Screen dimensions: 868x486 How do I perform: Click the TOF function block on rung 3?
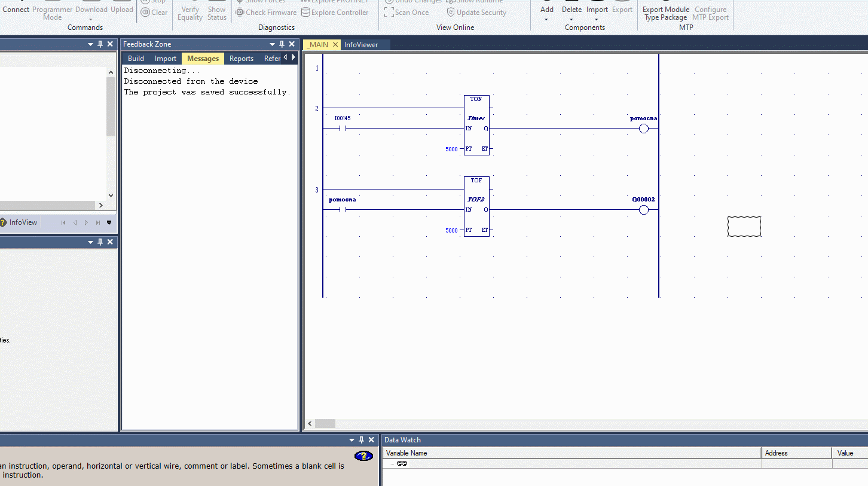tap(476, 207)
